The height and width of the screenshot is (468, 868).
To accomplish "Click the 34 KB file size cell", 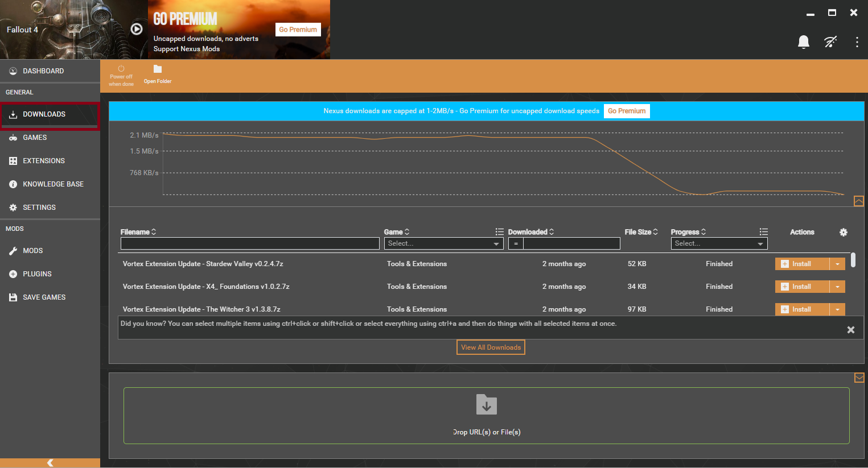I will [x=637, y=287].
